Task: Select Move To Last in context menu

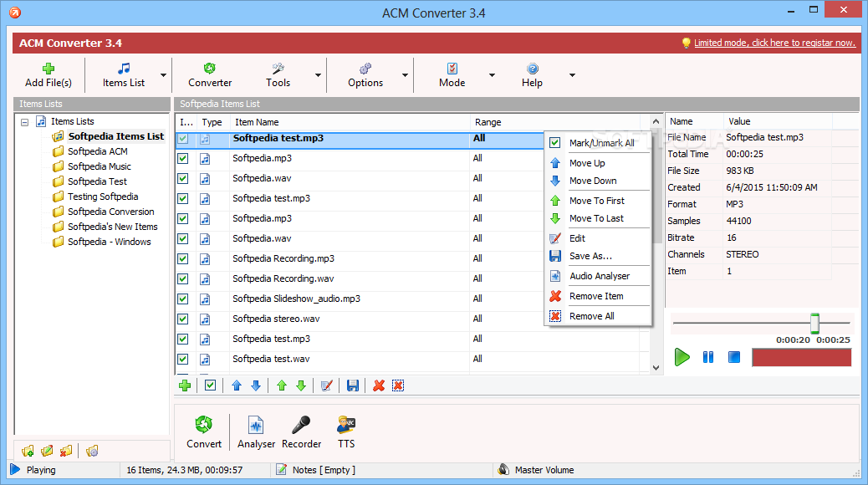Action: 598,218
